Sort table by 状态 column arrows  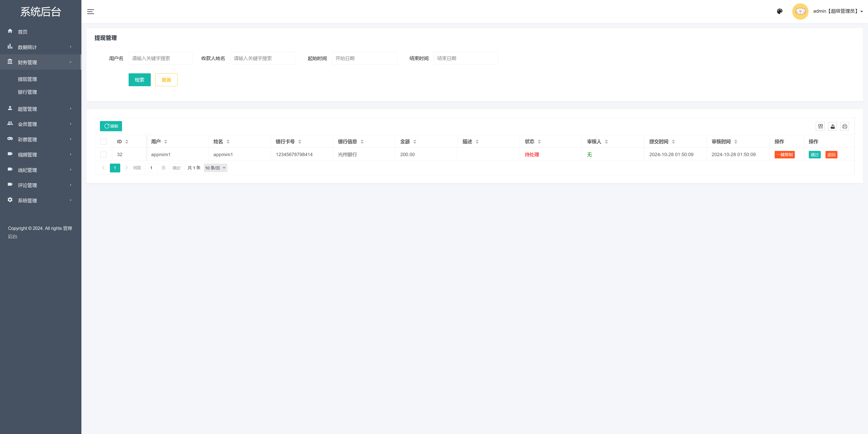(x=539, y=142)
